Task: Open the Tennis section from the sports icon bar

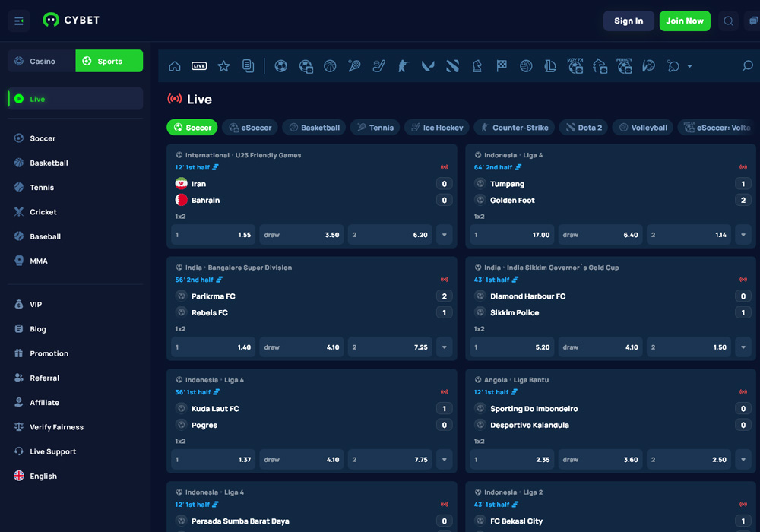Action: click(353, 66)
